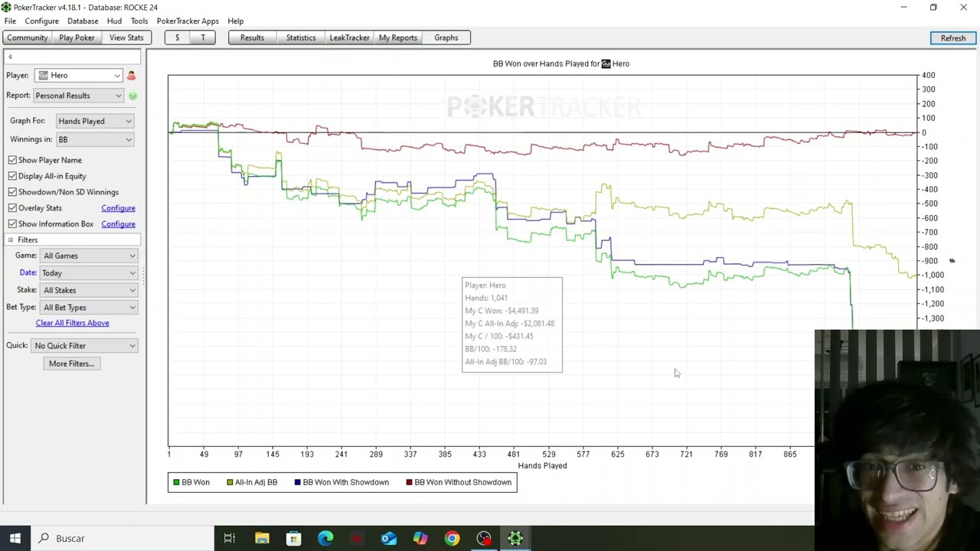This screenshot has height=551, width=980.
Task: Click the More Filters button
Action: [x=71, y=364]
